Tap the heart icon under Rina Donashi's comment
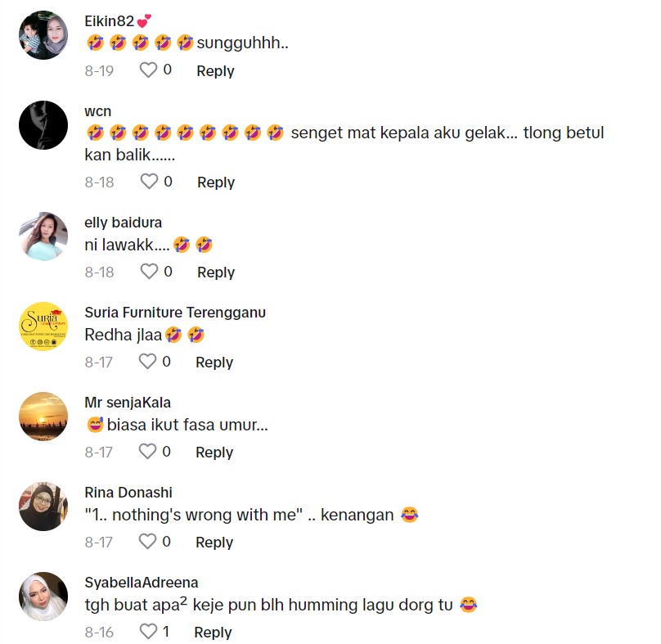The image size is (661, 644). [147, 541]
